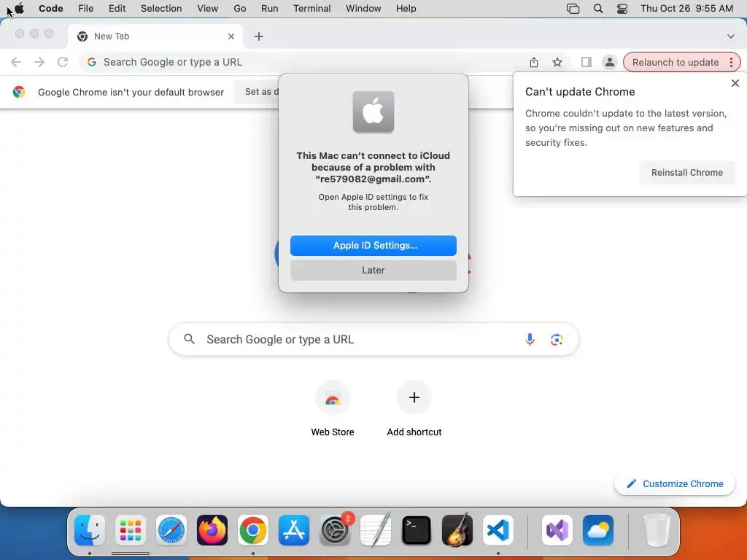This screenshot has height=560, width=747.
Task: Open the Help menu
Action: (406, 9)
